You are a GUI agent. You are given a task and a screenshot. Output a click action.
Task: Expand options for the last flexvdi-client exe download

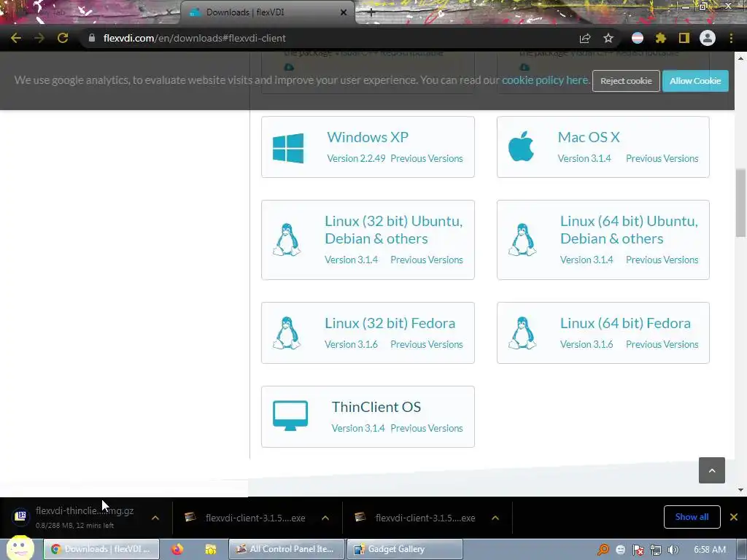495,518
